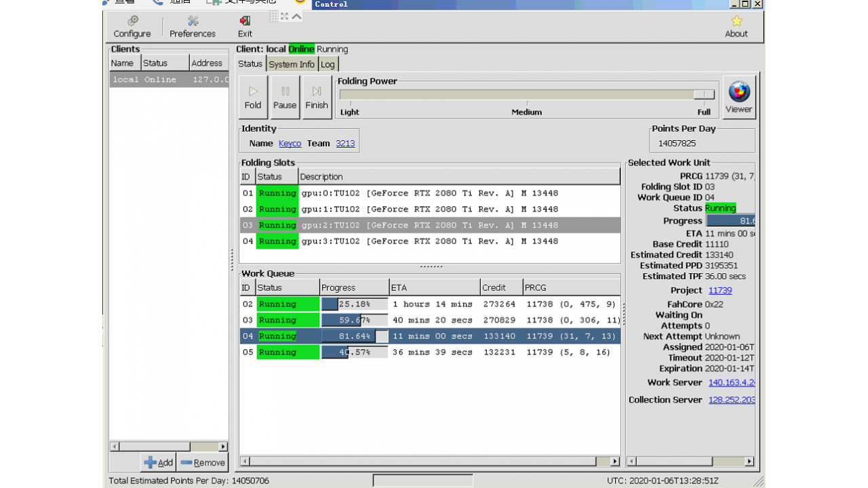Open the Keyco name link
The height and width of the screenshot is (488, 868).
tap(290, 144)
